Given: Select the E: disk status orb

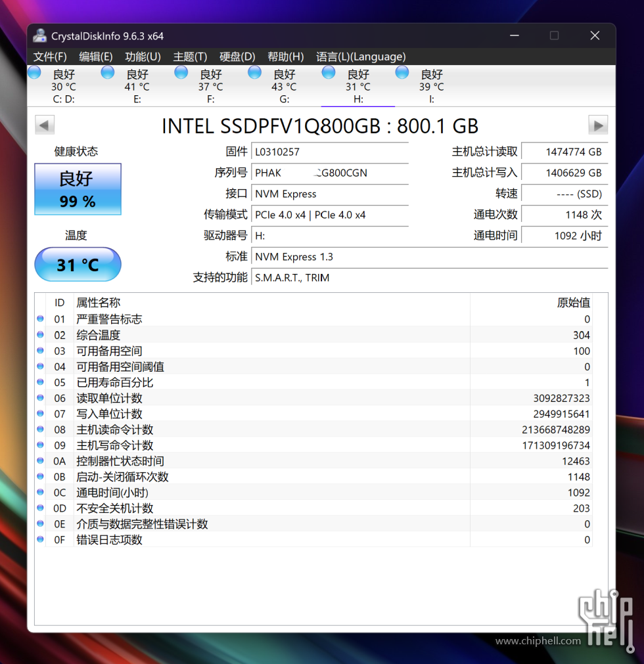Looking at the screenshot, I should pyautogui.click(x=108, y=72).
